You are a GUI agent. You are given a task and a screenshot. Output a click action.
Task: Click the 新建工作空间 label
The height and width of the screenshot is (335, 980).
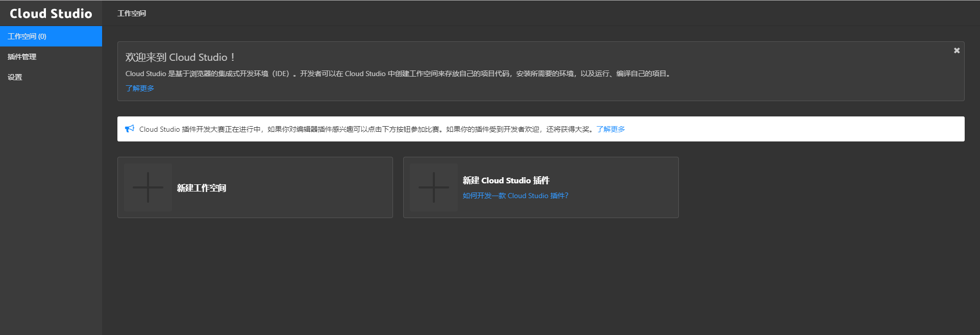pyautogui.click(x=202, y=188)
